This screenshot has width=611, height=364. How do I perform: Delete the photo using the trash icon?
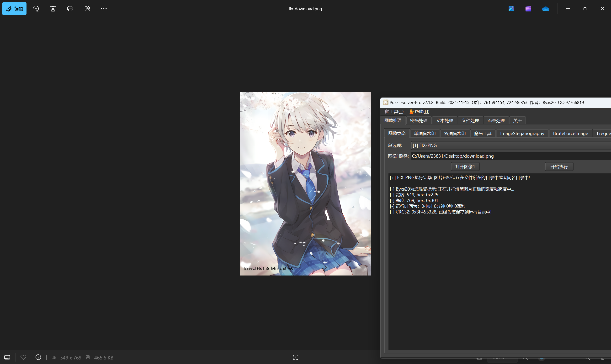[x=53, y=9]
